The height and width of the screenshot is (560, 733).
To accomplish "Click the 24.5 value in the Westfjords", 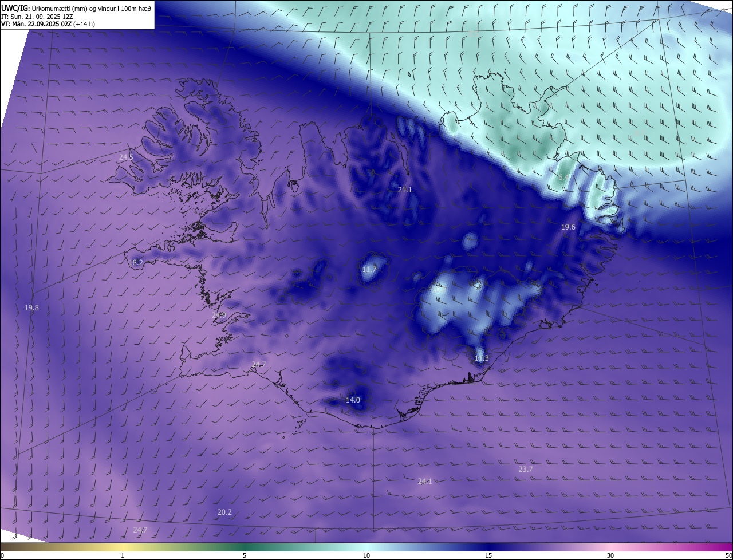I will pyautogui.click(x=126, y=157).
